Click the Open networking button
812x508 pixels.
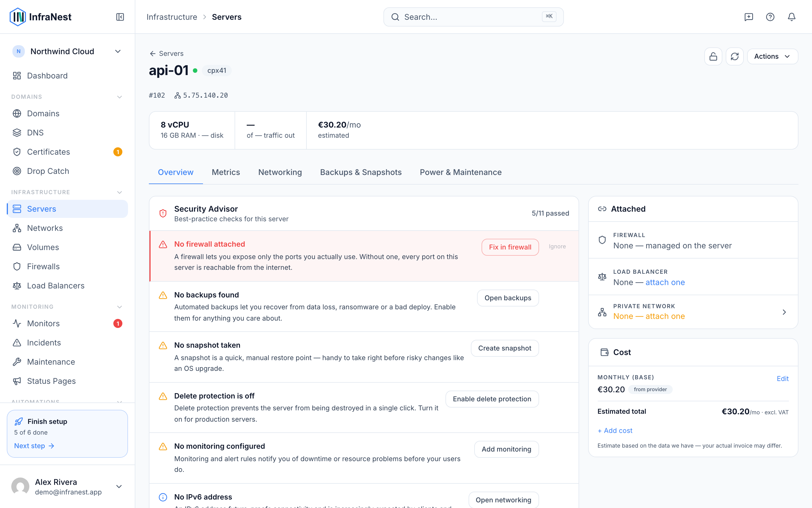coord(503,500)
